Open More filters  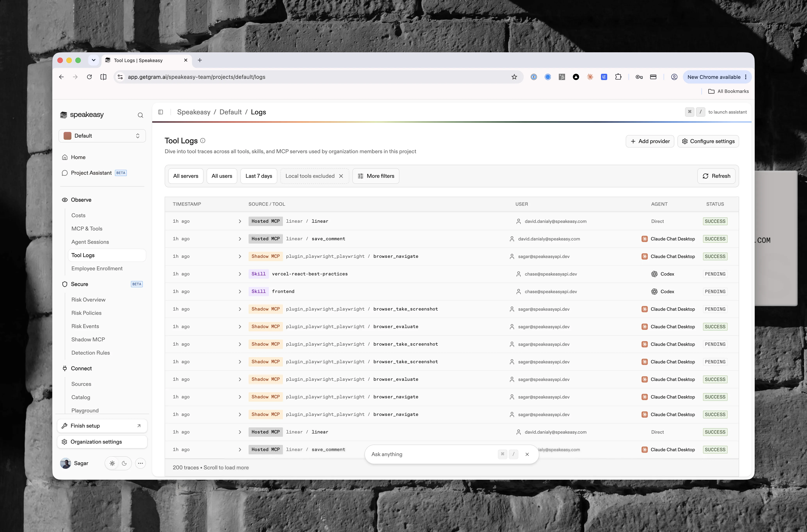point(376,176)
